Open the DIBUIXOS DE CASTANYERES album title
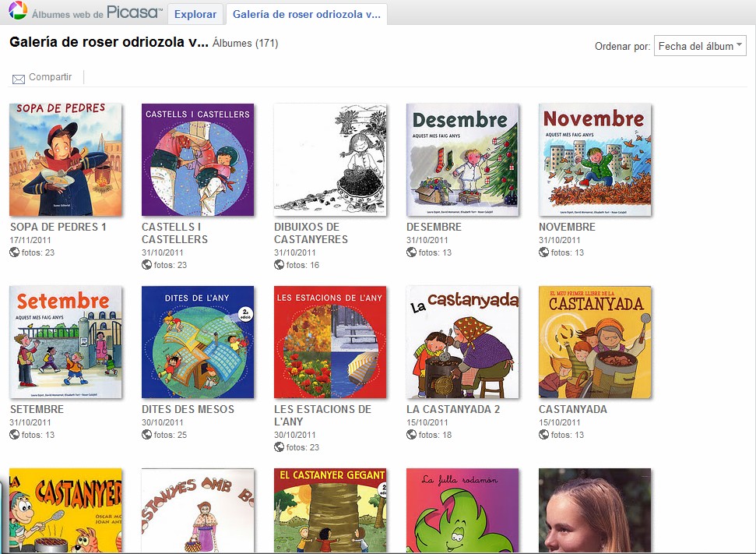 point(311,233)
